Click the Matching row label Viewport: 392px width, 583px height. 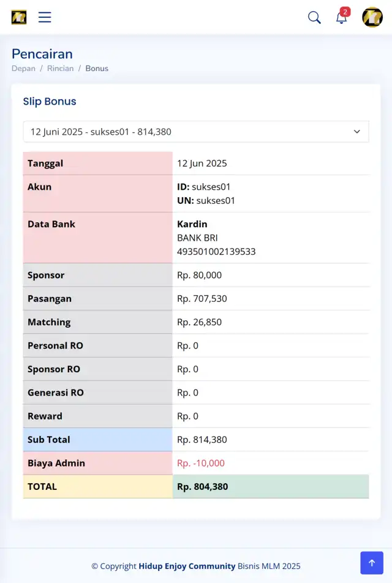point(49,322)
